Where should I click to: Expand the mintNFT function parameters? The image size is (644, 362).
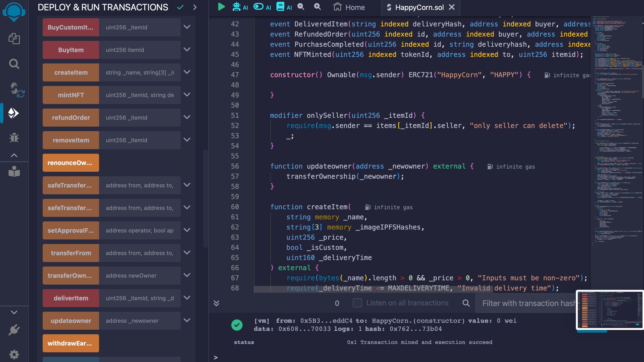[187, 95]
